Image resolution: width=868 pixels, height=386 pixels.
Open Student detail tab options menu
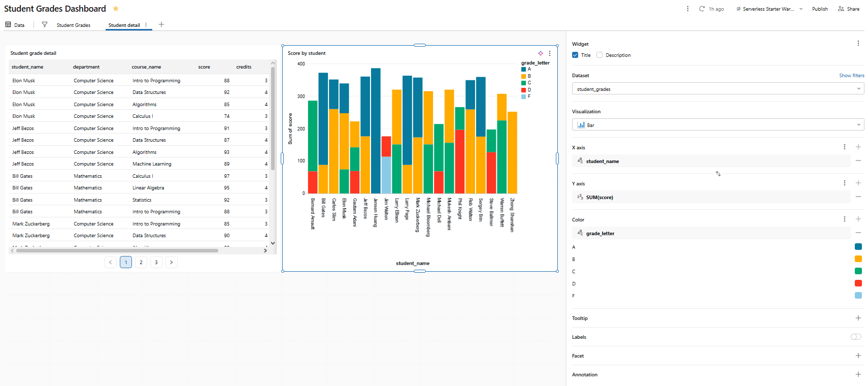[146, 24]
